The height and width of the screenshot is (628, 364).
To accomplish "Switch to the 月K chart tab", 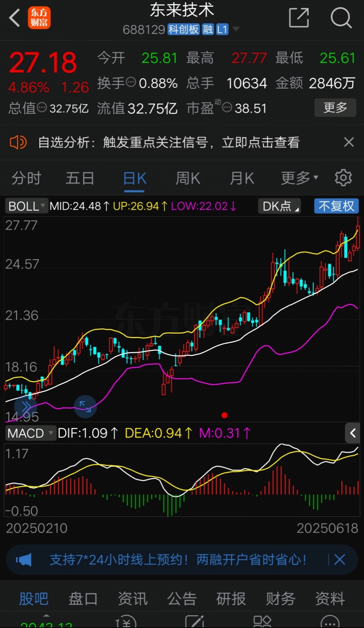I will coord(242,178).
